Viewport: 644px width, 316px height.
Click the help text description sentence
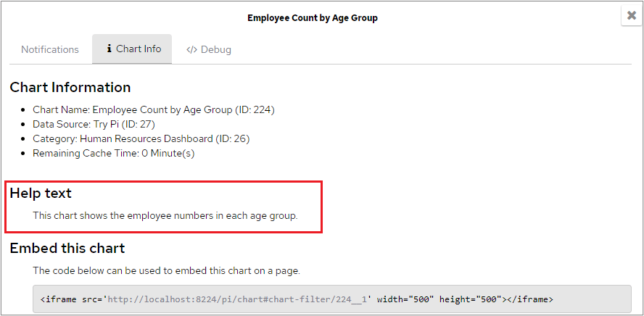click(x=165, y=216)
